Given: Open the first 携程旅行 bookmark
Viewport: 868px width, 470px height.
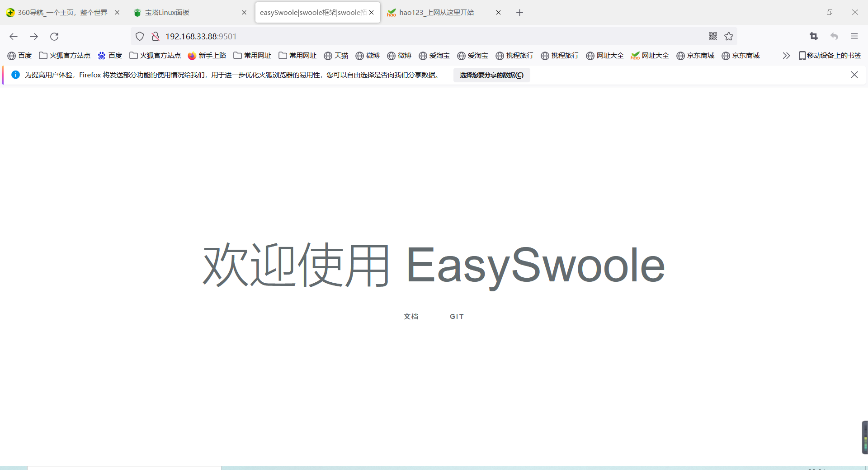Looking at the screenshot, I should [x=514, y=56].
